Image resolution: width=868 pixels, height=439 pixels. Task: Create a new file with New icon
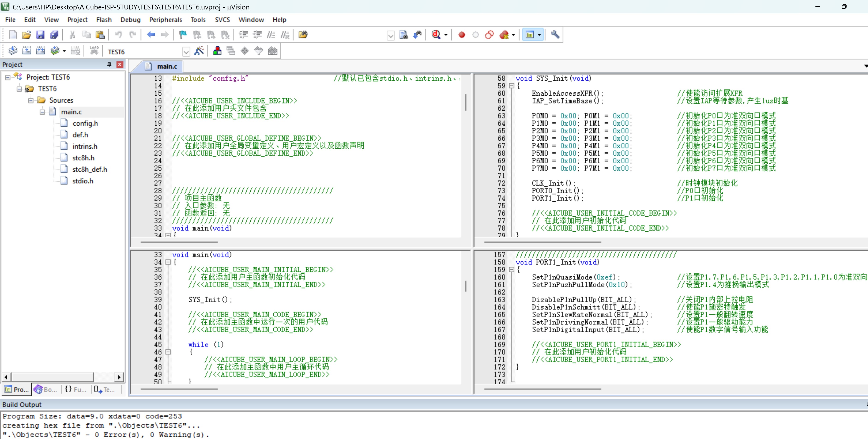coord(13,34)
